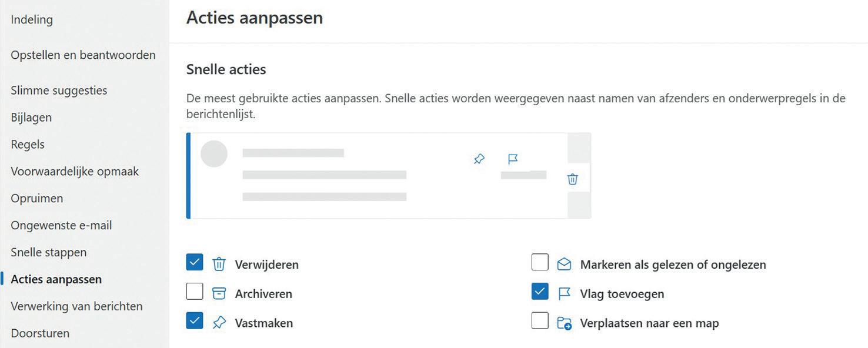The height and width of the screenshot is (348, 868).
Task: Open the Regels settings section
Action: click(x=28, y=144)
